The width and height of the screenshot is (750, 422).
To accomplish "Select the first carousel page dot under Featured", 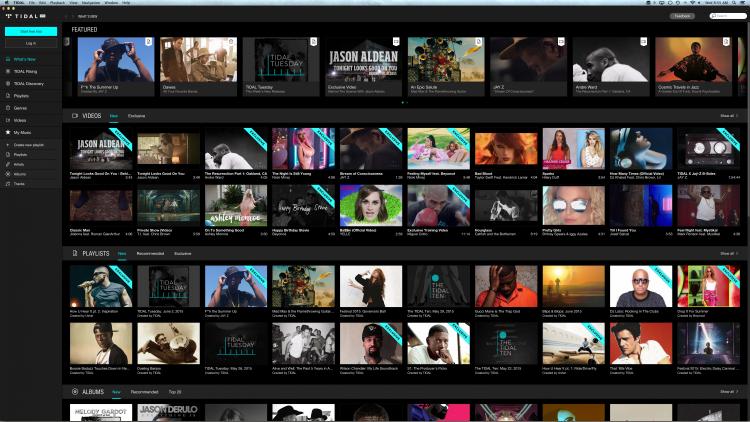I will coord(403,102).
